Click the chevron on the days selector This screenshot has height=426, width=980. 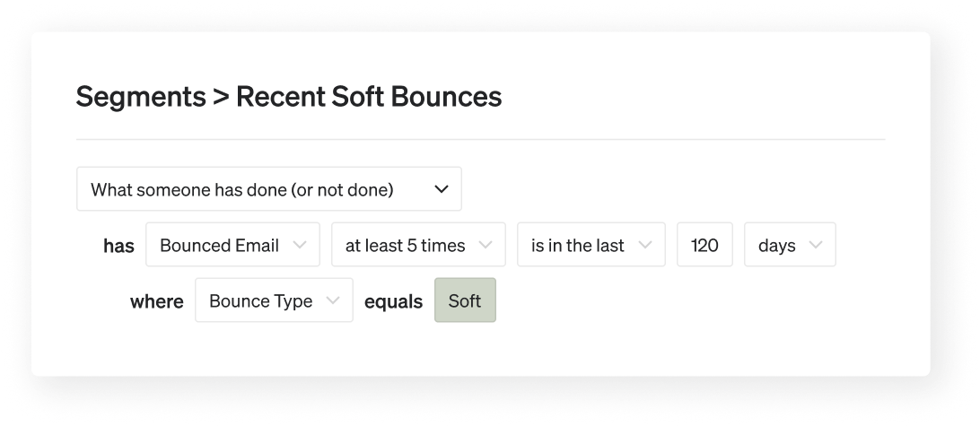(x=816, y=246)
